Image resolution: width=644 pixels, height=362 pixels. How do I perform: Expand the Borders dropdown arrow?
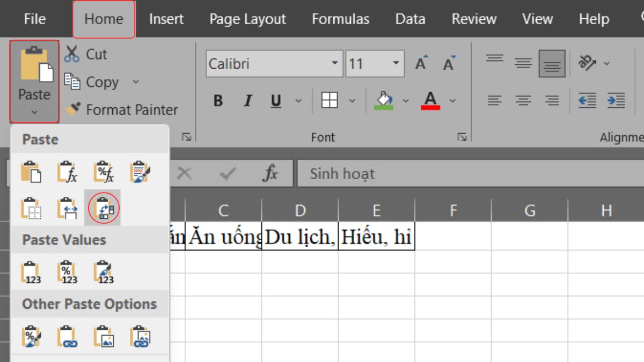(353, 101)
